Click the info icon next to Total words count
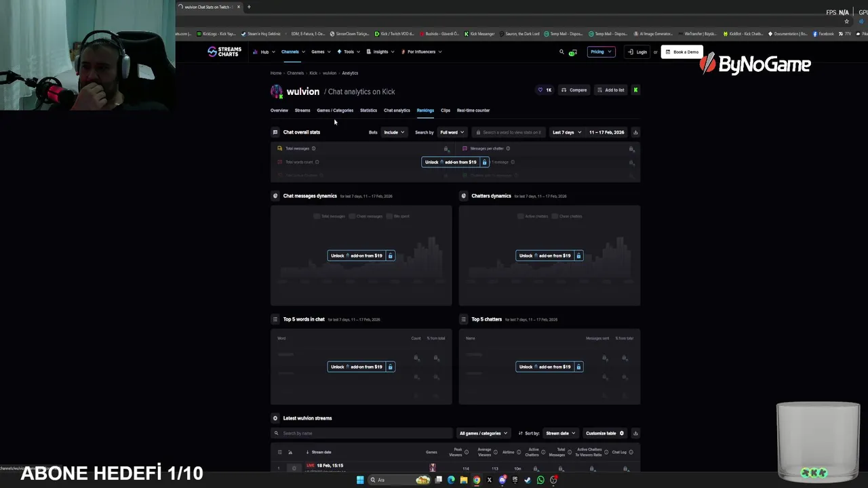Screen dimensions: 868x488 pos(317,162)
